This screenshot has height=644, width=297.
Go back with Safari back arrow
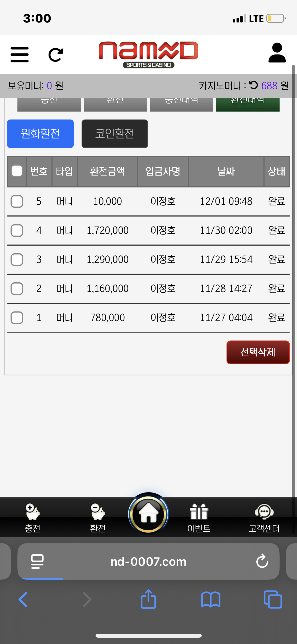[x=23, y=599]
